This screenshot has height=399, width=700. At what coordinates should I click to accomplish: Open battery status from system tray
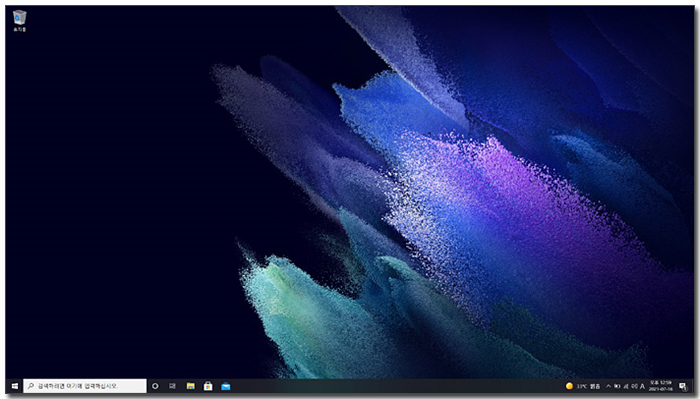tap(617, 386)
